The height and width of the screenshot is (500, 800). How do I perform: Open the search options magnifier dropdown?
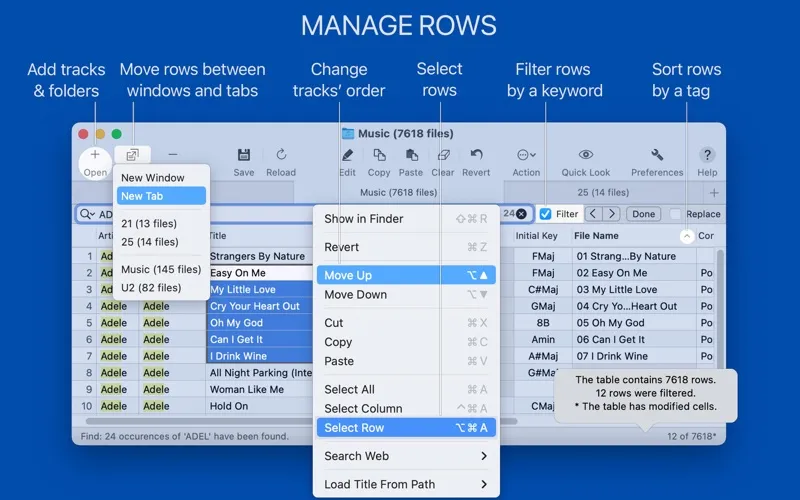pyautogui.click(x=87, y=214)
